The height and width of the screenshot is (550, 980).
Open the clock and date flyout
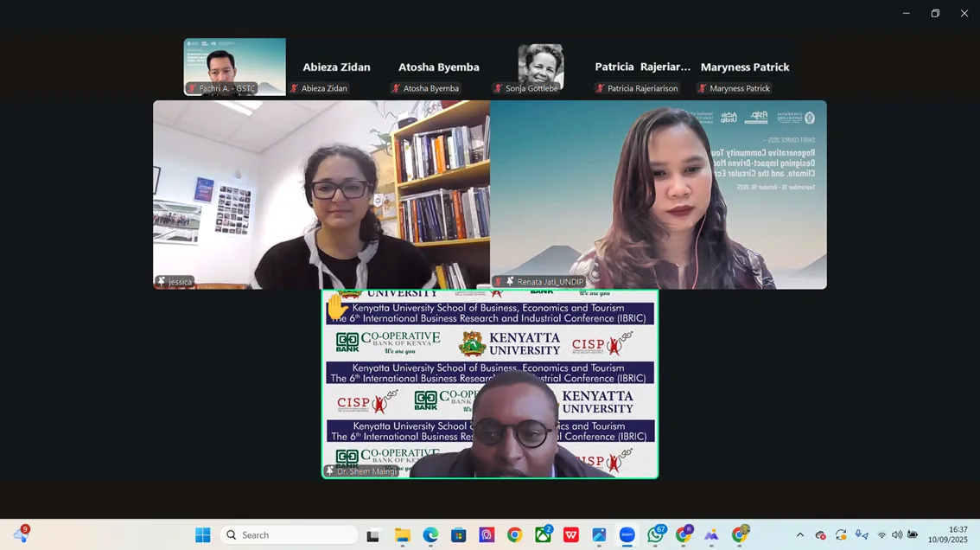[947, 534]
